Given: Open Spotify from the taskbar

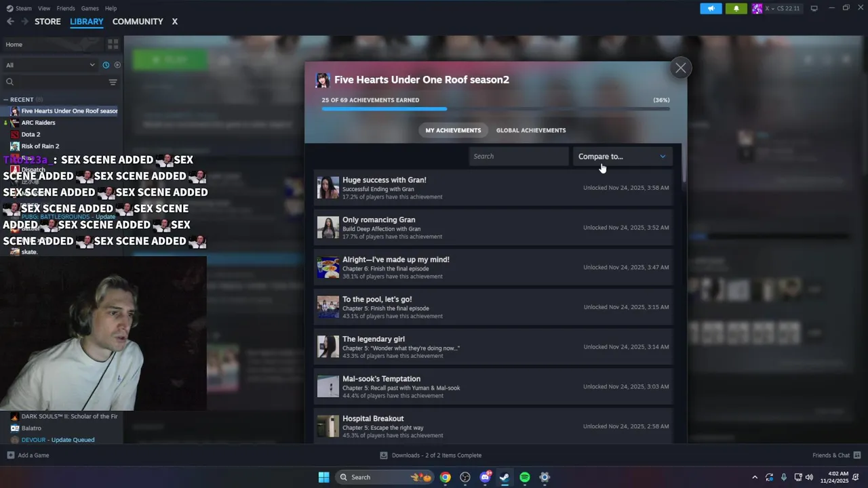Looking at the screenshot, I should point(525,477).
